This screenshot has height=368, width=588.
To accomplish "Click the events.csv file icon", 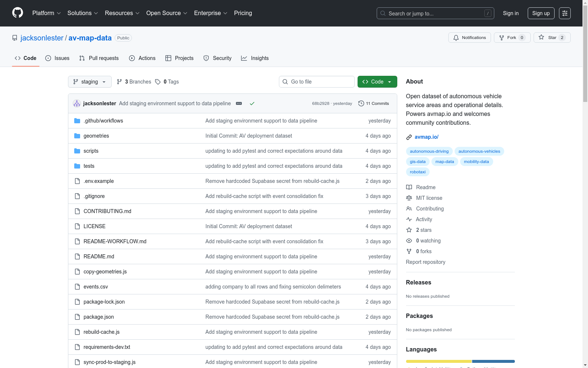I will 77,287.
